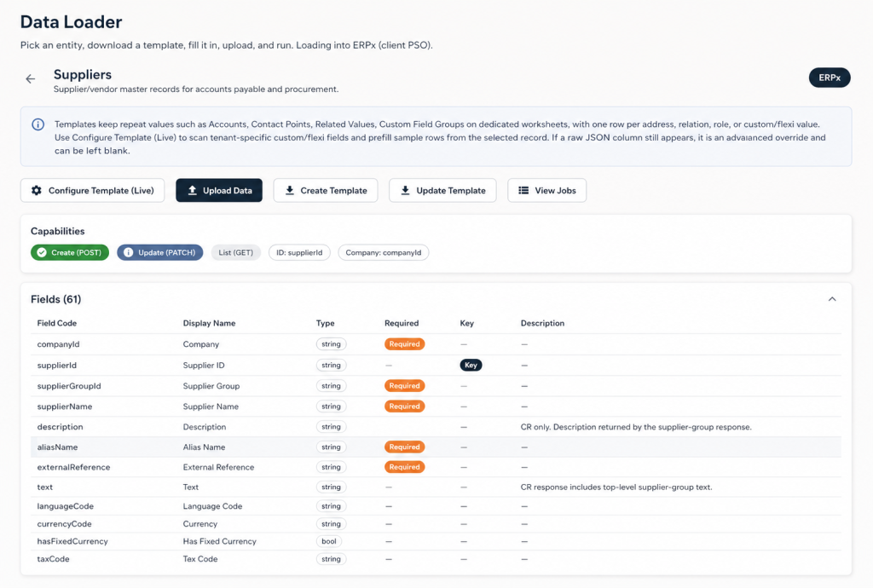873x588 pixels.
Task: Click the Fields (61) heading
Action: click(x=55, y=299)
